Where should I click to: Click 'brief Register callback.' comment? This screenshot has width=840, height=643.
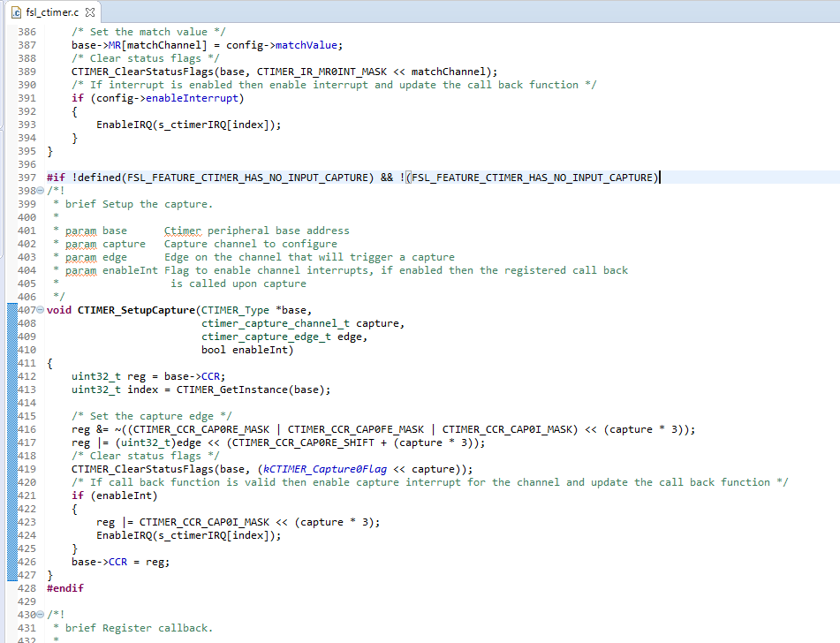[x=139, y=628]
